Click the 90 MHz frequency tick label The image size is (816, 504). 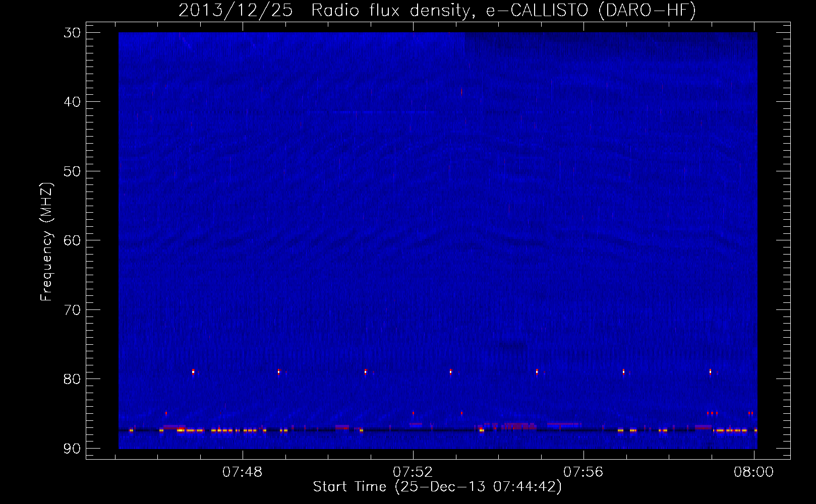pyautogui.click(x=73, y=449)
